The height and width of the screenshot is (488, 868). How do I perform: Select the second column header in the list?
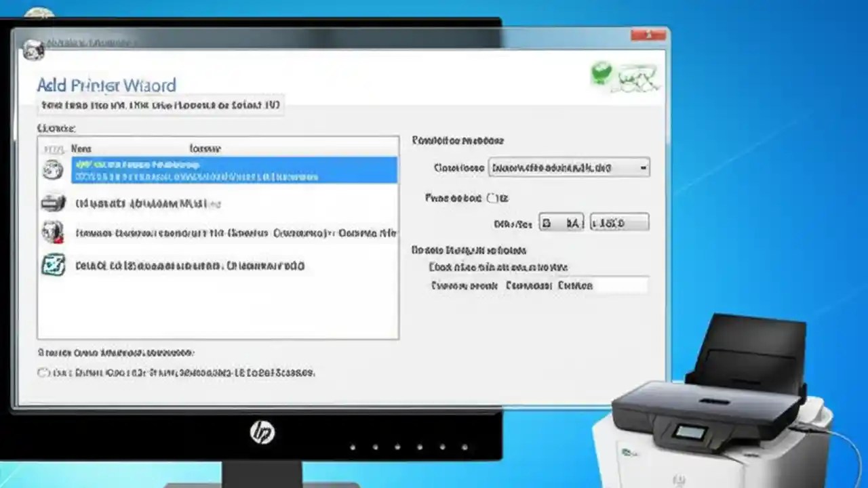tap(205, 148)
